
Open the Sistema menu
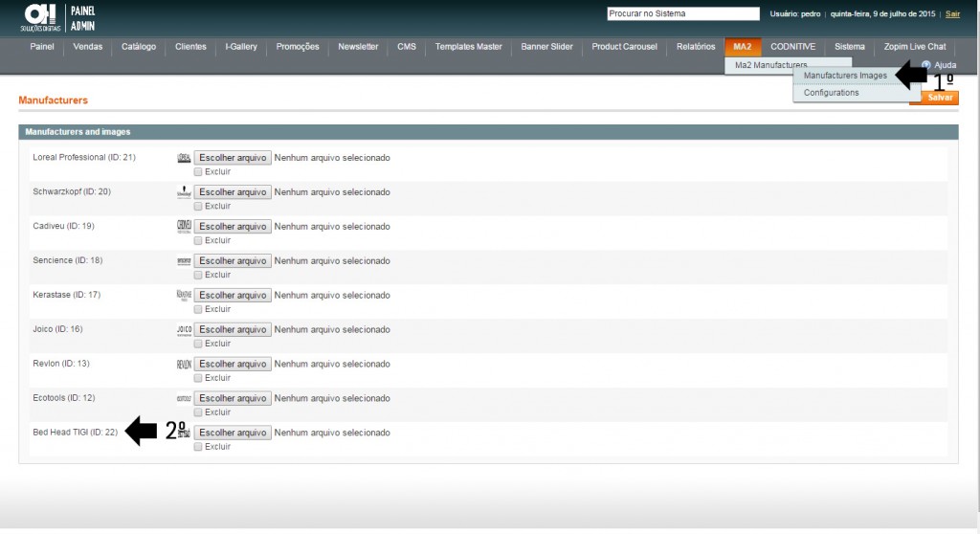click(x=850, y=47)
